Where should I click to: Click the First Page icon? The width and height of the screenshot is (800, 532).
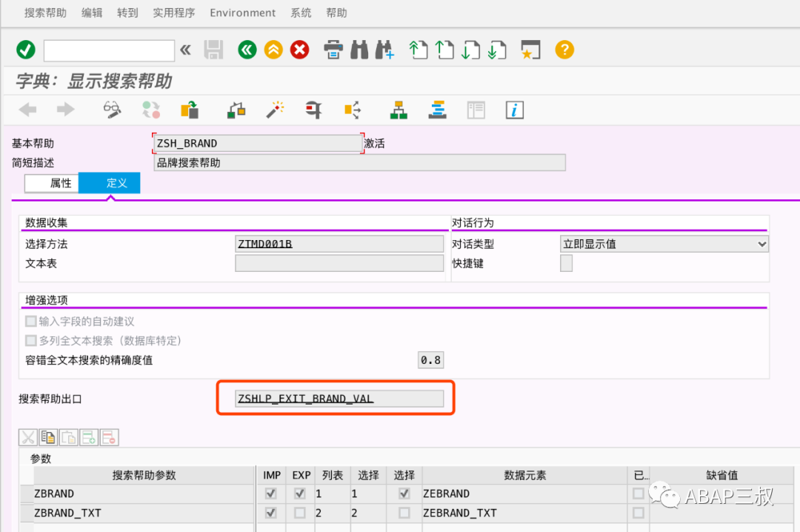click(x=419, y=50)
